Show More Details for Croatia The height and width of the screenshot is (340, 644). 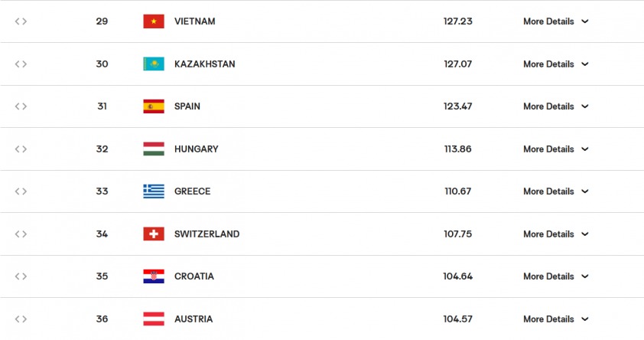tap(555, 276)
